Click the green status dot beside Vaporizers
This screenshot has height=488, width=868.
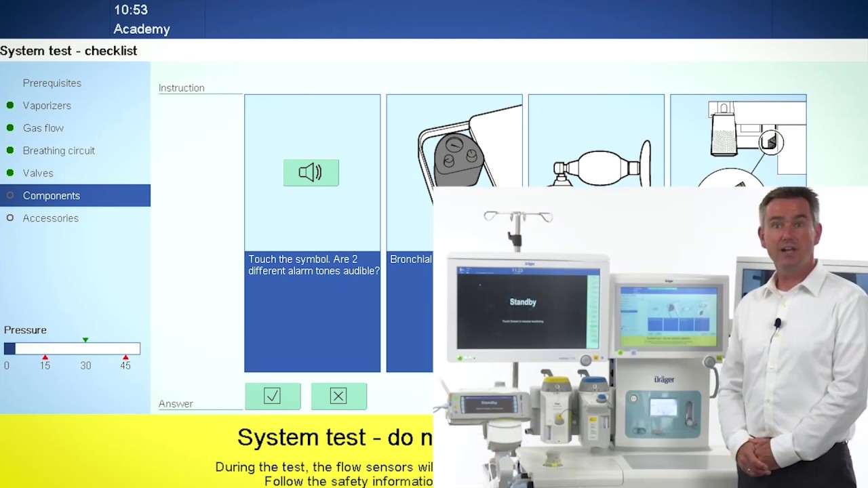click(x=9, y=105)
